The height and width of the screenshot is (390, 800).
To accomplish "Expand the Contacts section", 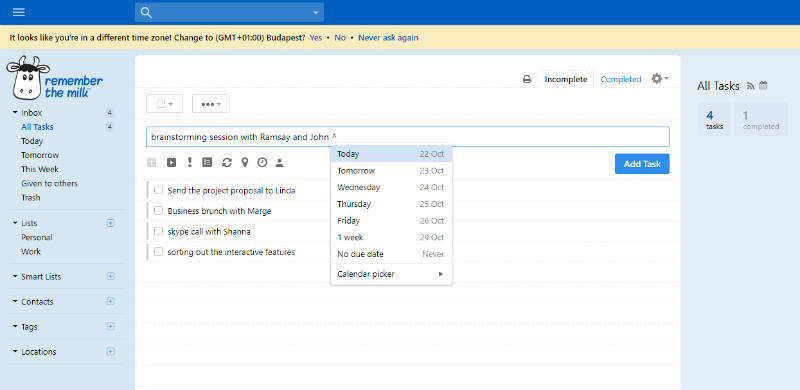I will pyautogui.click(x=15, y=302).
